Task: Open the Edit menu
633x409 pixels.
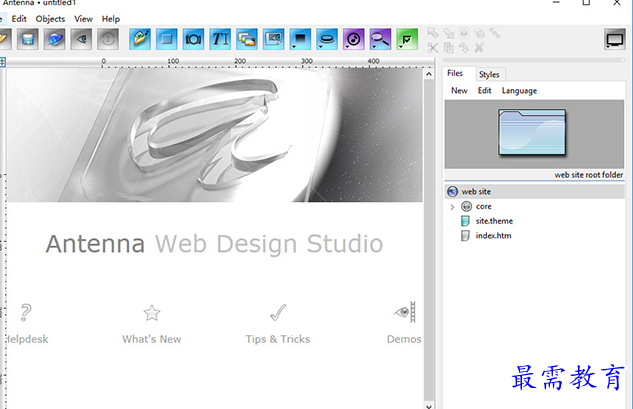Action: (19, 19)
